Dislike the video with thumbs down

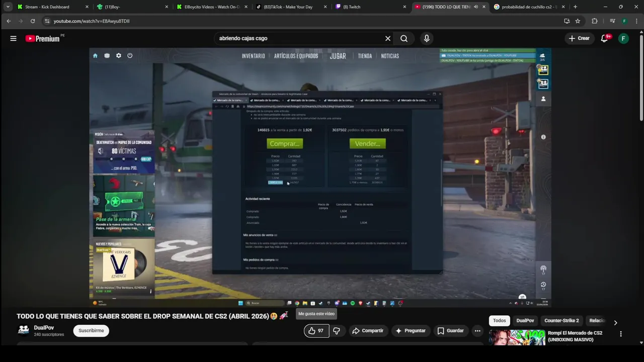click(337, 331)
